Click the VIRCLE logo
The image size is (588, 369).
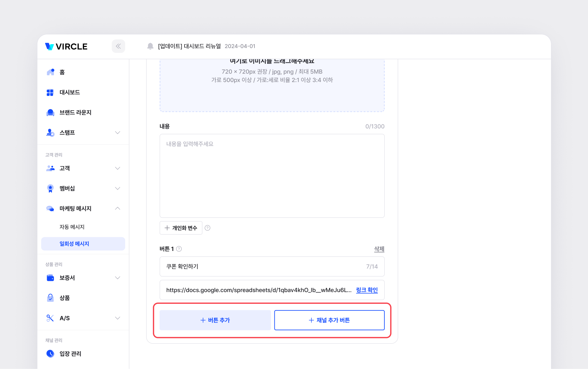point(66,46)
